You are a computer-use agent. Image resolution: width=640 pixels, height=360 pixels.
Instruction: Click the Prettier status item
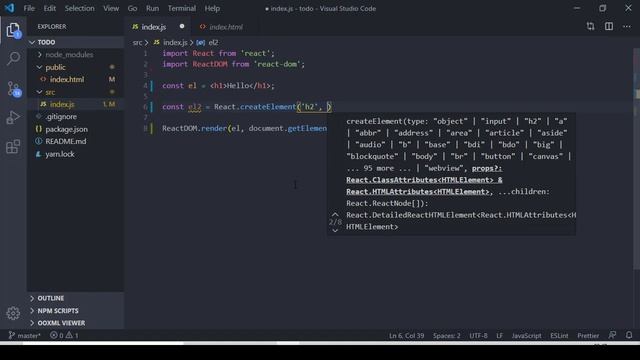pos(588,336)
